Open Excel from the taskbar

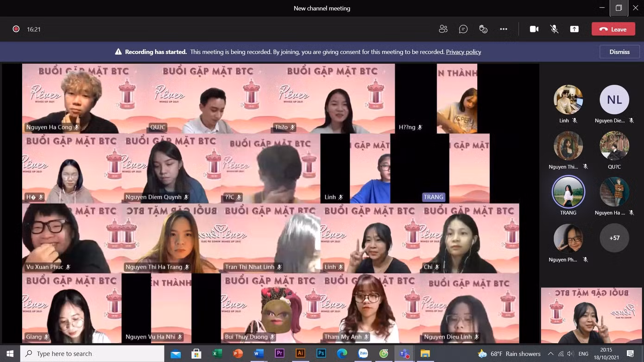click(x=217, y=354)
